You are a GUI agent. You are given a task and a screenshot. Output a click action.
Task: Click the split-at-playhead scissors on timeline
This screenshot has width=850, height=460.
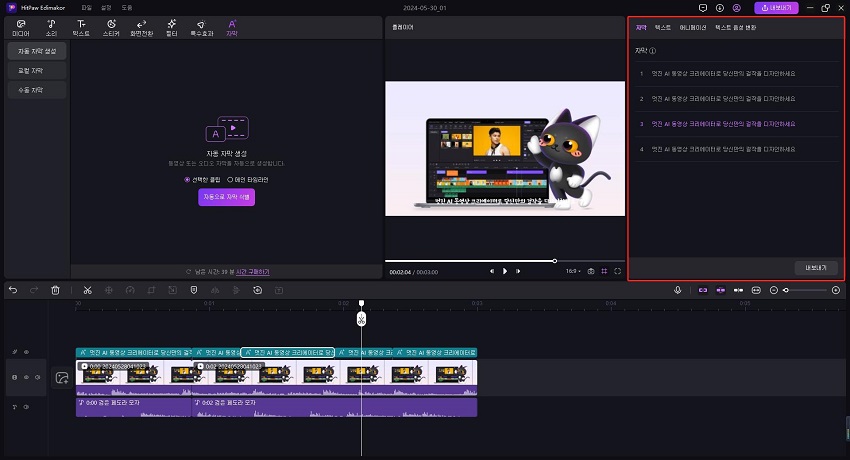[362, 319]
